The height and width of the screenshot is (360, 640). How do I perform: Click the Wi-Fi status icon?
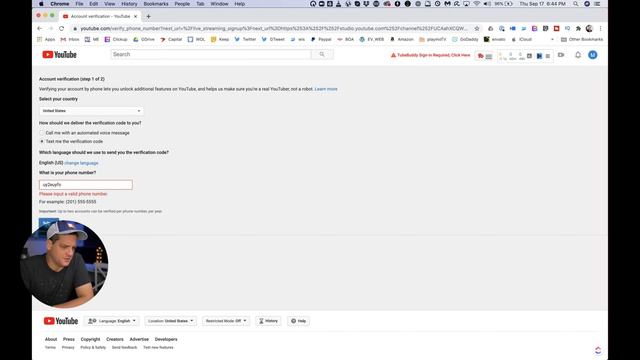tap(476, 4)
